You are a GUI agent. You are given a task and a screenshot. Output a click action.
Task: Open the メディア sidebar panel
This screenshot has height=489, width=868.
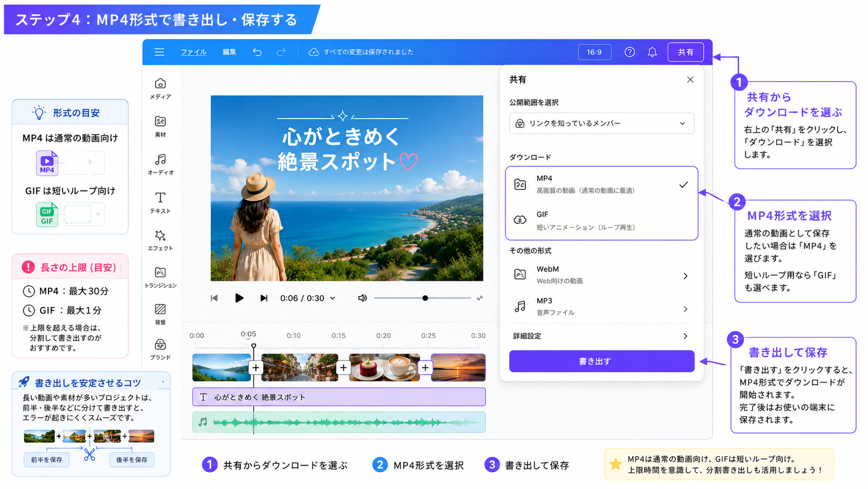[x=160, y=88]
